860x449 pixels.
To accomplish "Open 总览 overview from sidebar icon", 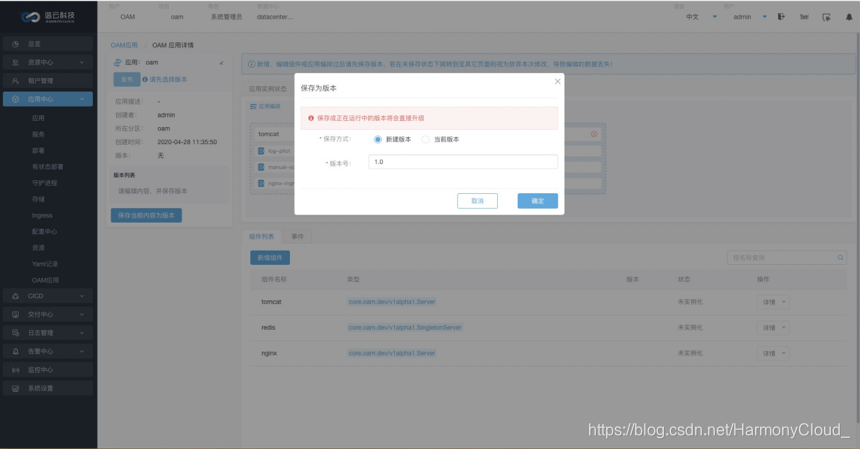I will pos(15,44).
